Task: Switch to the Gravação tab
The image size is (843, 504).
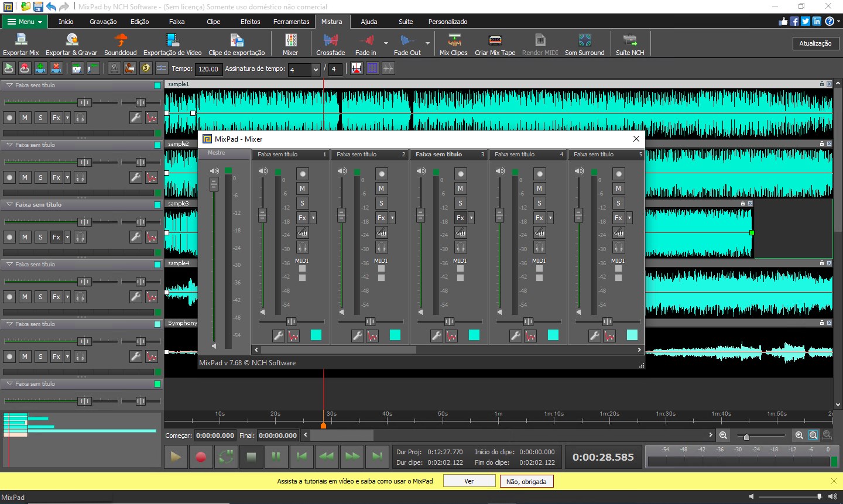Action: (103, 22)
